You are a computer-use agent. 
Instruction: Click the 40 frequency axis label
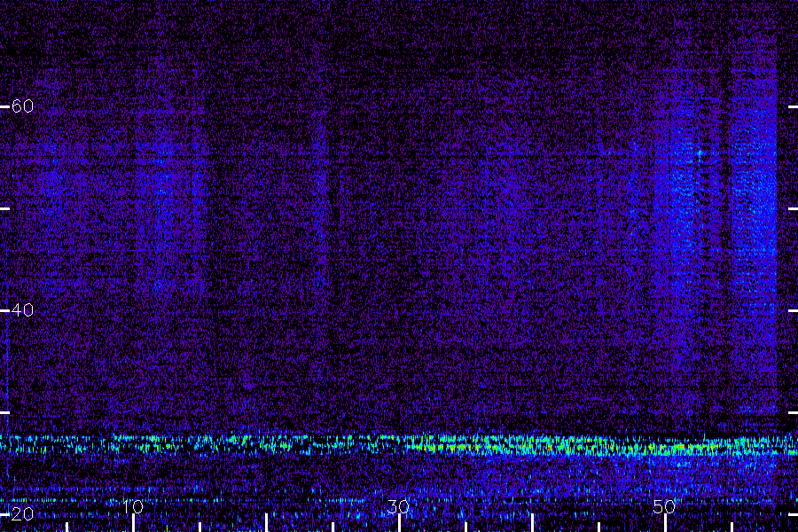[22, 309]
